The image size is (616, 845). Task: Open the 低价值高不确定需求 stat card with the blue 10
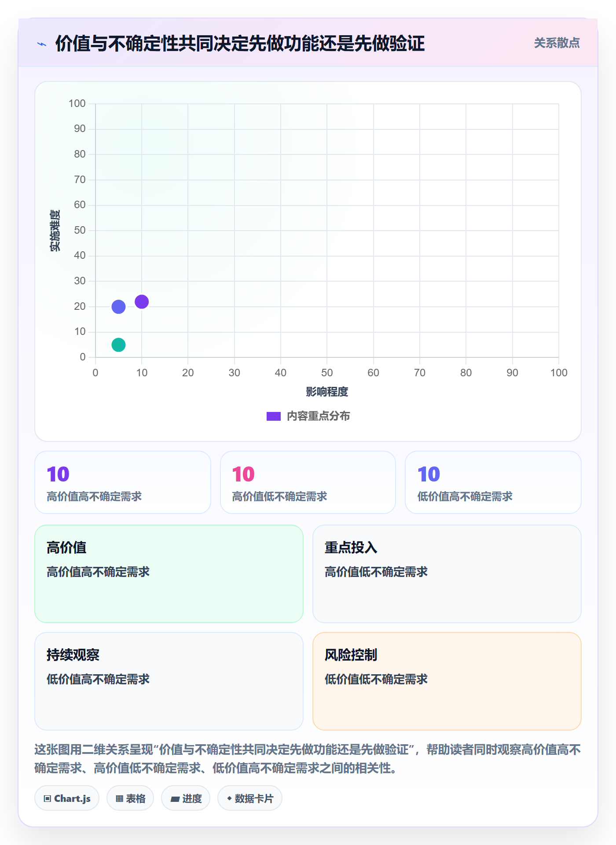click(493, 482)
